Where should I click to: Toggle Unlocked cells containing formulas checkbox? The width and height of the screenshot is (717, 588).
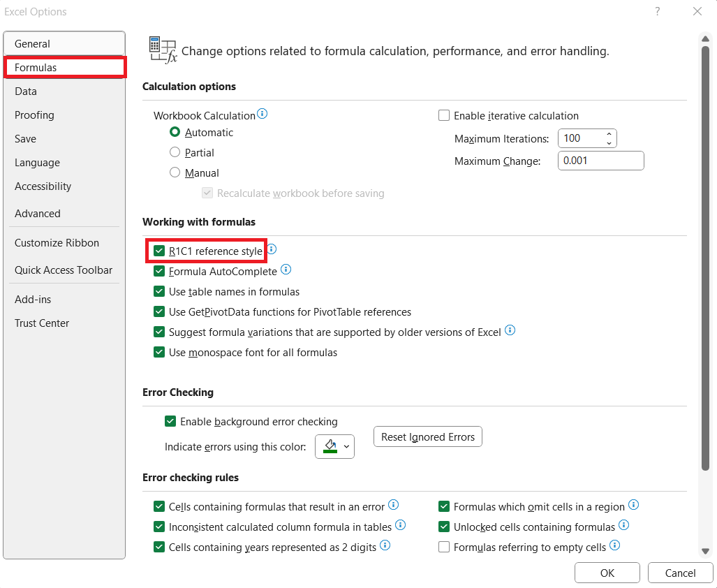click(444, 527)
